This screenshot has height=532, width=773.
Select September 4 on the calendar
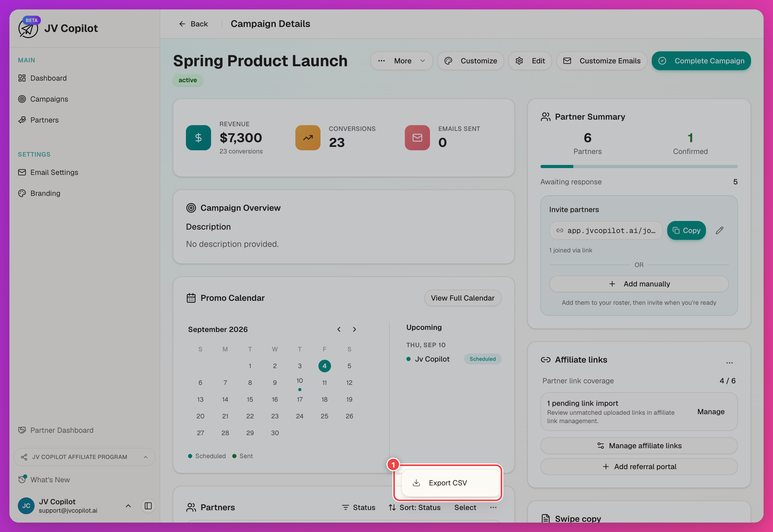324,366
